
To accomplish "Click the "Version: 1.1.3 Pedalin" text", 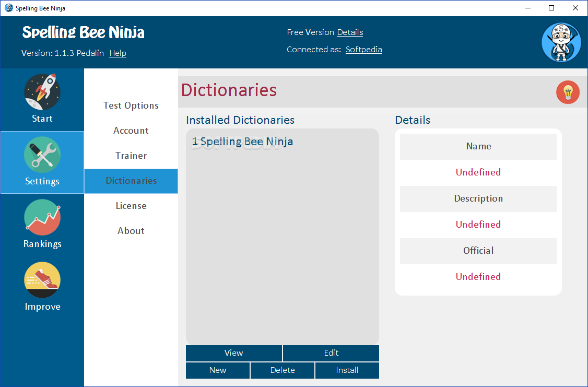I will 63,53.
